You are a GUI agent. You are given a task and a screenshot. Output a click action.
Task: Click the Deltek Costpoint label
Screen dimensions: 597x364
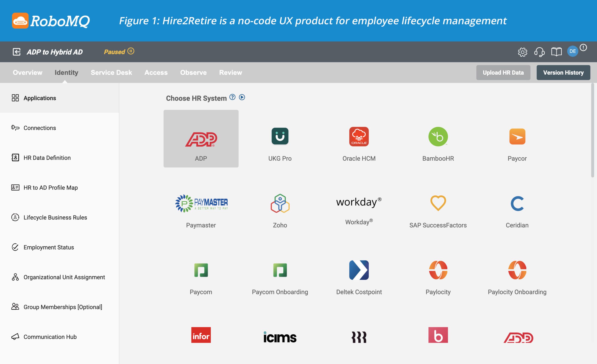[359, 292]
